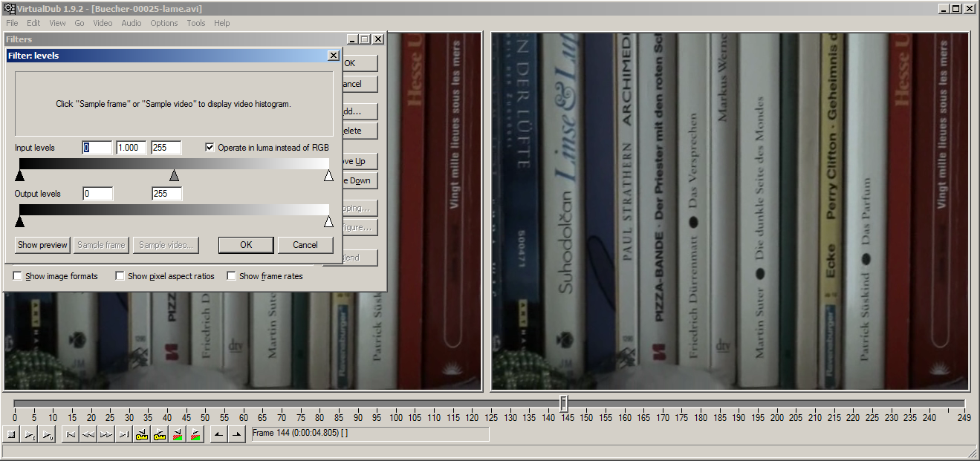Click the input levels gray gamma handle
This screenshot has width=980, height=461.
pyautogui.click(x=174, y=176)
